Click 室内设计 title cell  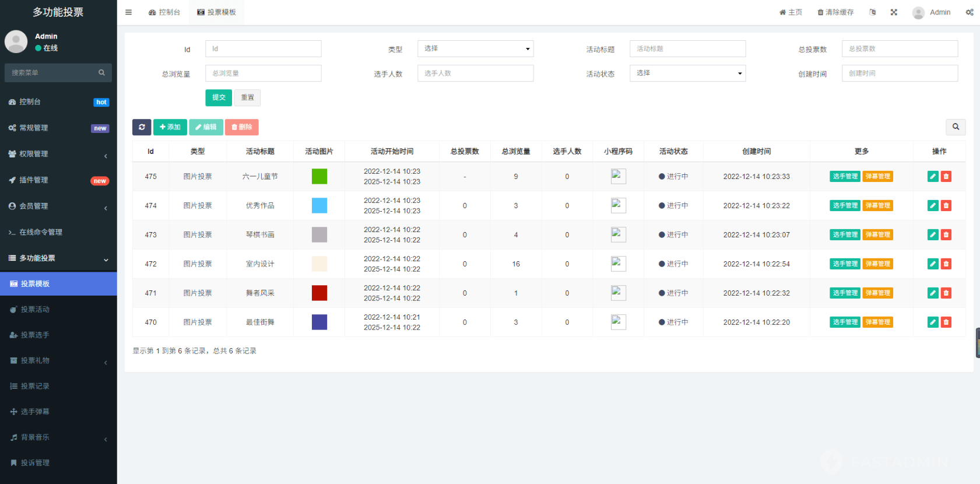pyautogui.click(x=260, y=264)
